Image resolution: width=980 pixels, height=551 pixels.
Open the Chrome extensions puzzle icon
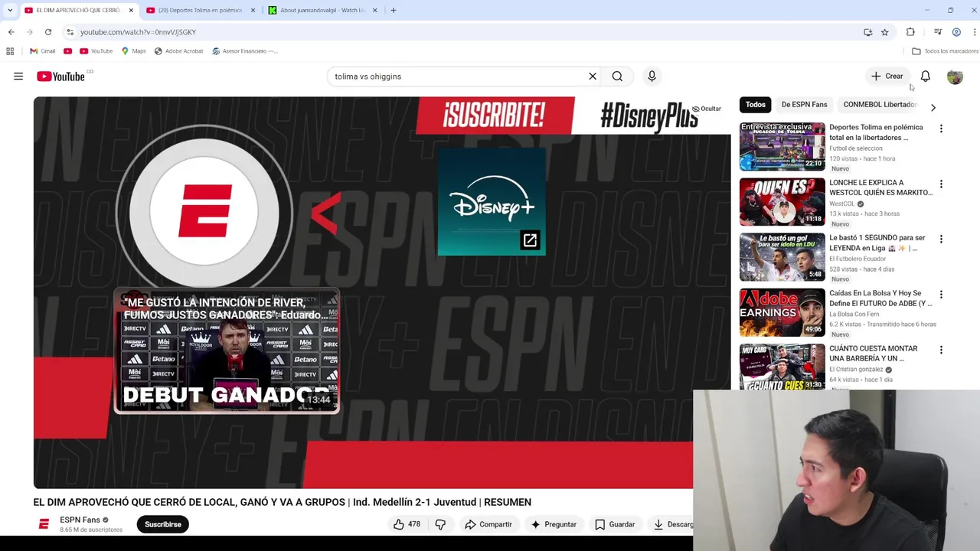click(x=910, y=32)
